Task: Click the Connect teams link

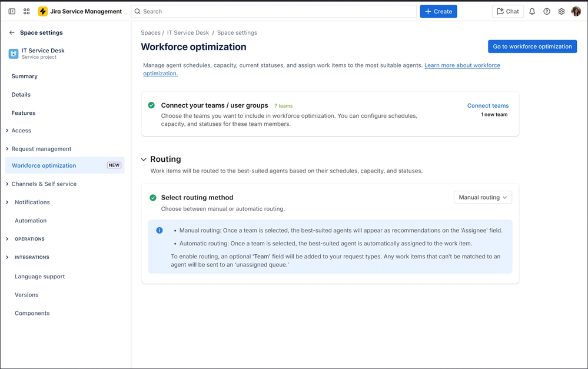Action: click(x=488, y=106)
